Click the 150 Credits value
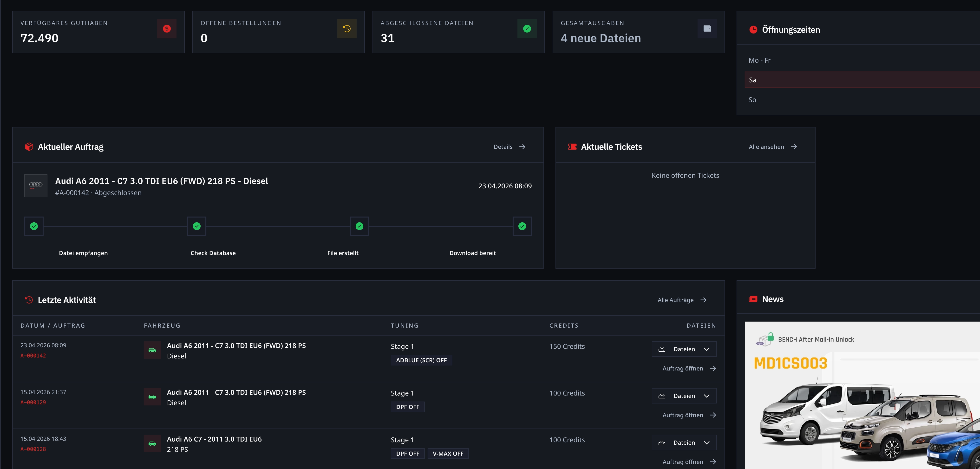The height and width of the screenshot is (469, 980). [x=567, y=346]
